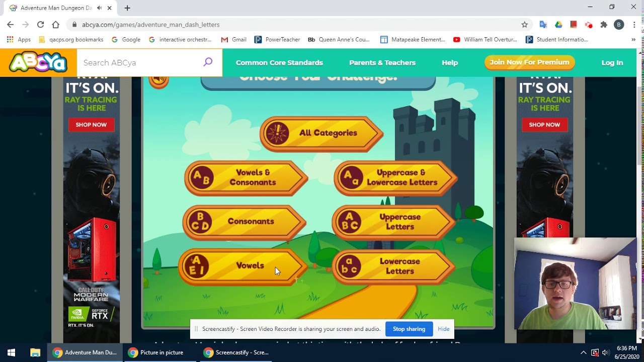Open the red book extension
This screenshot has height=362, width=644.
point(574,25)
